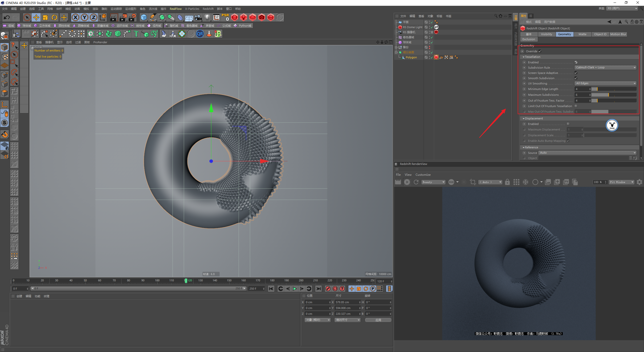Open the Redshift menu in menu bar
The image size is (644, 352).
[x=208, y=9]
